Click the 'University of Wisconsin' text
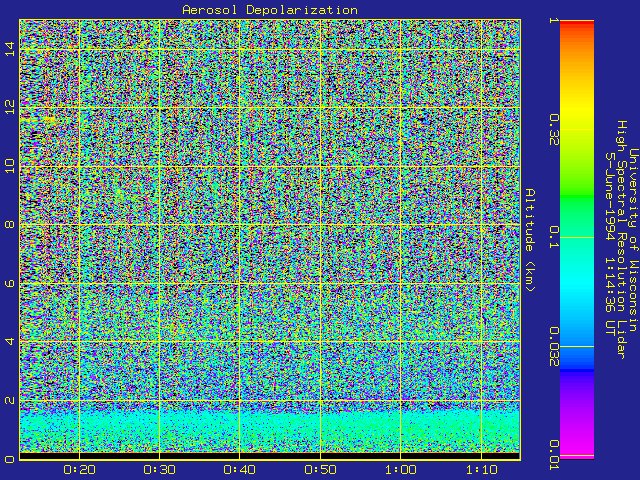This screenshot has height=480, width=640. tap(633, 240)
